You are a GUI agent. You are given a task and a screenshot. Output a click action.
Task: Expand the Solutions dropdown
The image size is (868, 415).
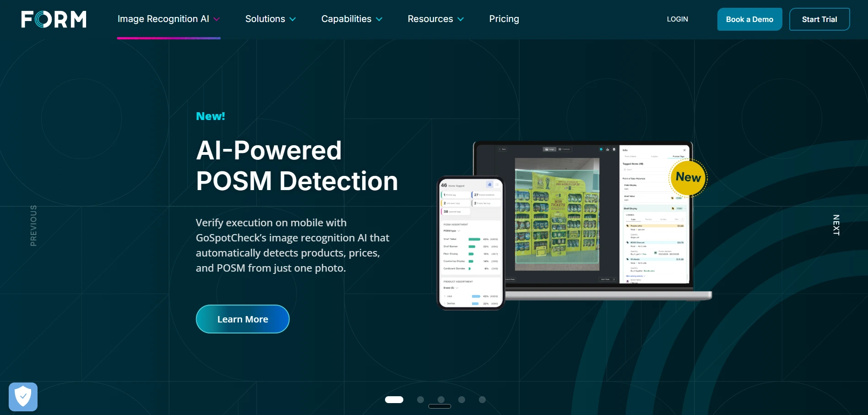click(x=271, y=19)
